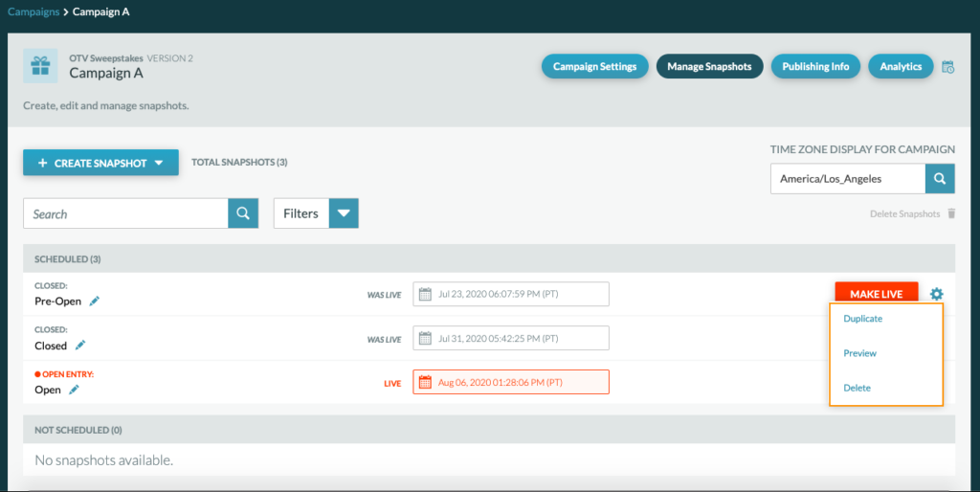Click the time zone search magnifier icon

click(x=940, y=179)
